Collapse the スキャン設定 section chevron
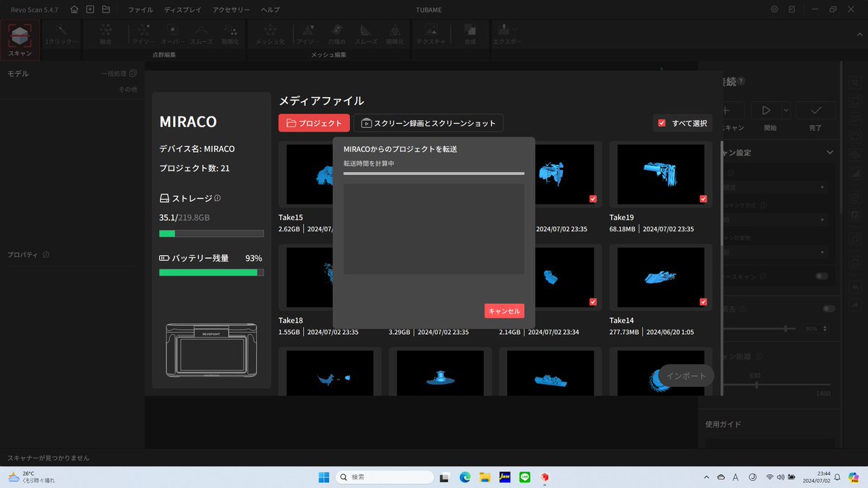This screenshot has width=868, height=488. 830,153
